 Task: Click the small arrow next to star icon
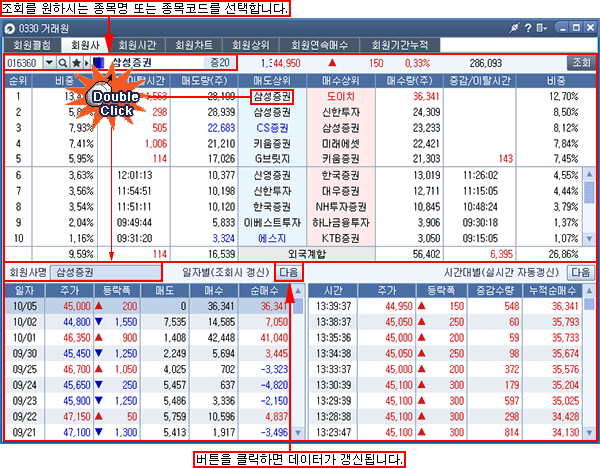point(86,63)
